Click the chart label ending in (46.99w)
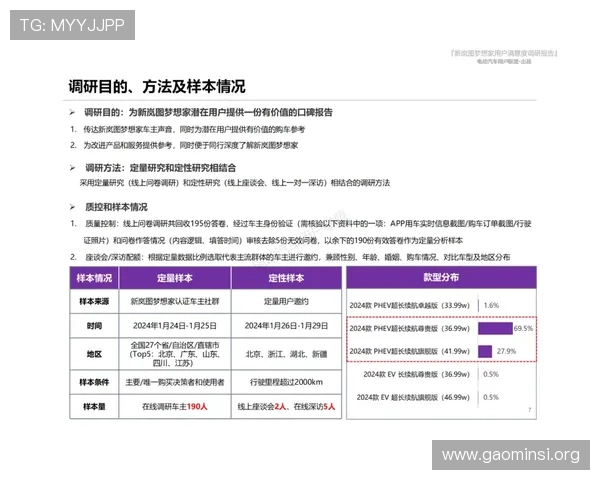Screen dimensions: 600x480 pos(413,397)
